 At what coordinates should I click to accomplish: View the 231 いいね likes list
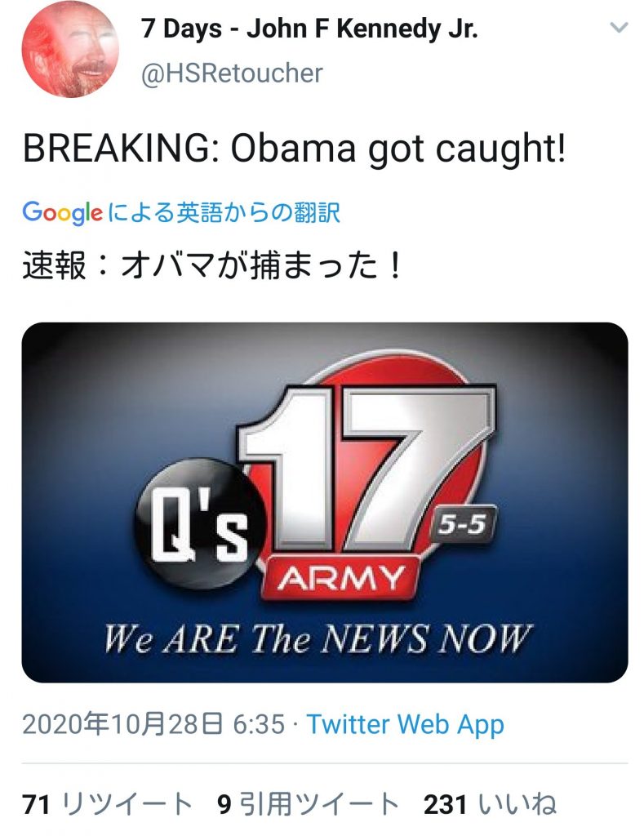click(490, 804)
